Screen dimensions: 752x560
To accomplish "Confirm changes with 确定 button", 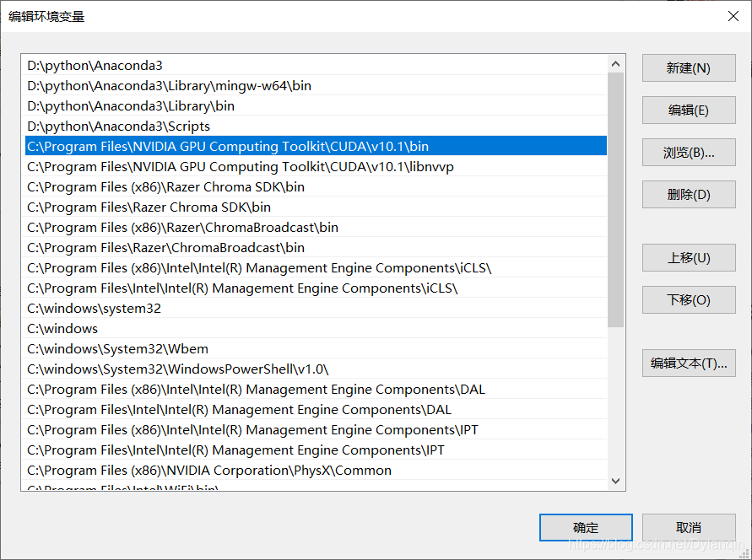I will click(x=586, y=528).
